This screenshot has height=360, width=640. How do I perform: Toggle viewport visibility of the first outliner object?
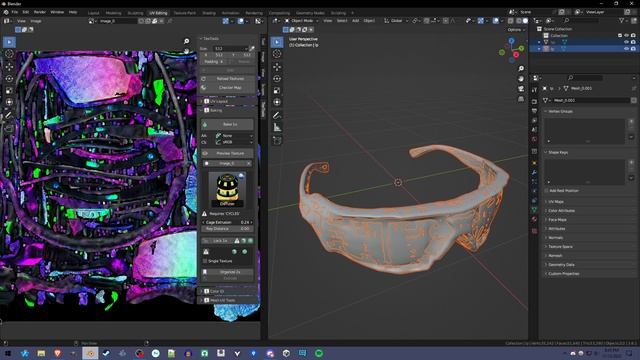pos(626,42)
